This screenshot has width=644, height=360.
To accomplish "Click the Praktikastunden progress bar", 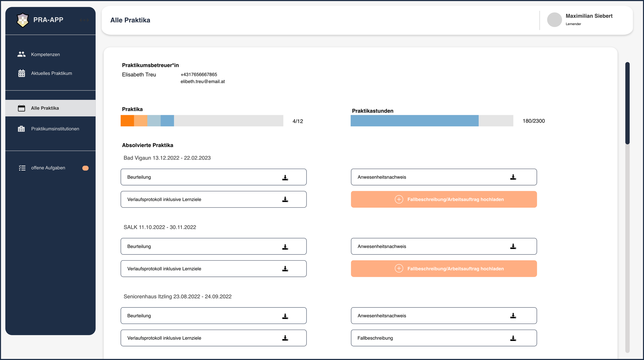I will point(432,121).
